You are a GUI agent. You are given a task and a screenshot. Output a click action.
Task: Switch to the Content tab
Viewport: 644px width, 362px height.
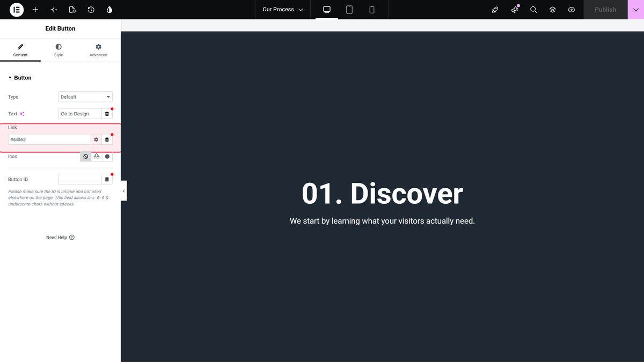pos(20,50)
